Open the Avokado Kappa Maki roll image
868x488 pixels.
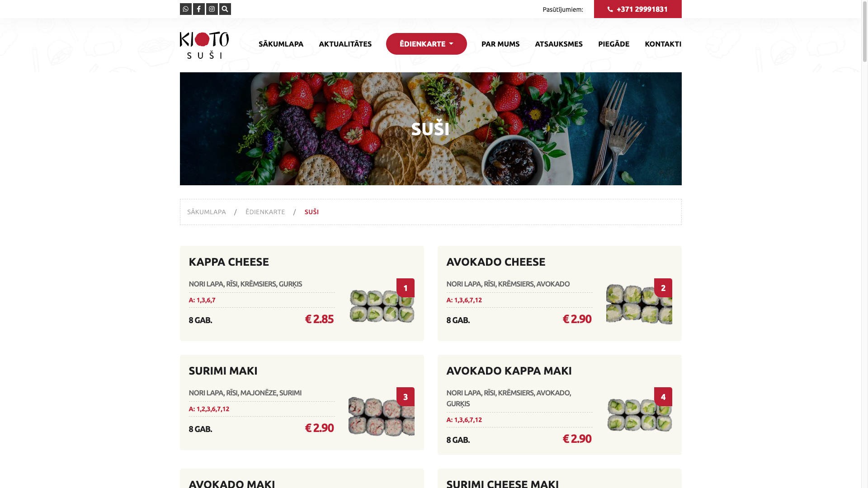pos(639,415)
